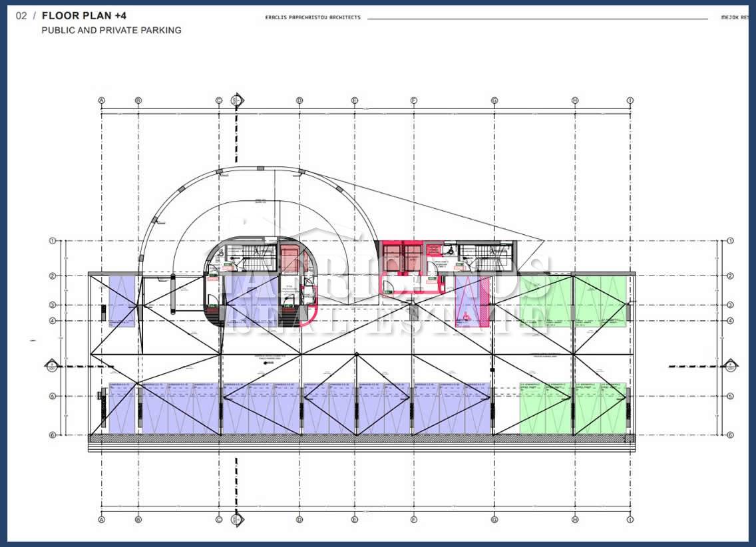Click the section cut marker on right side
The image size is (756, 547).
[x=730, y=365]
